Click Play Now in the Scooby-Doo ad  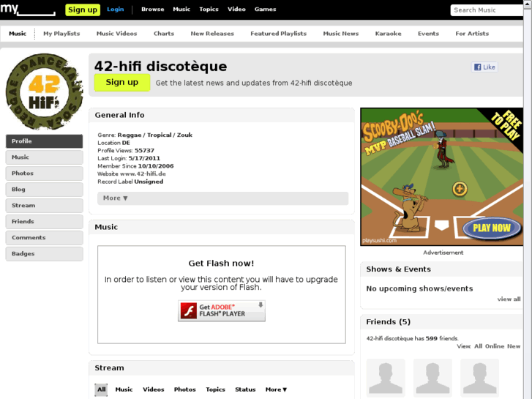pyautogui.click(x=492, y=228)
